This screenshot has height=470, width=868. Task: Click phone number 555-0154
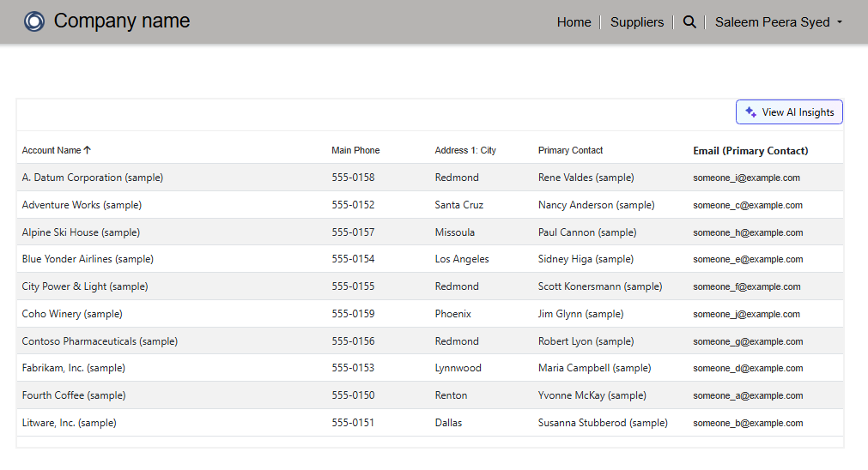click(x=353, y=259)
